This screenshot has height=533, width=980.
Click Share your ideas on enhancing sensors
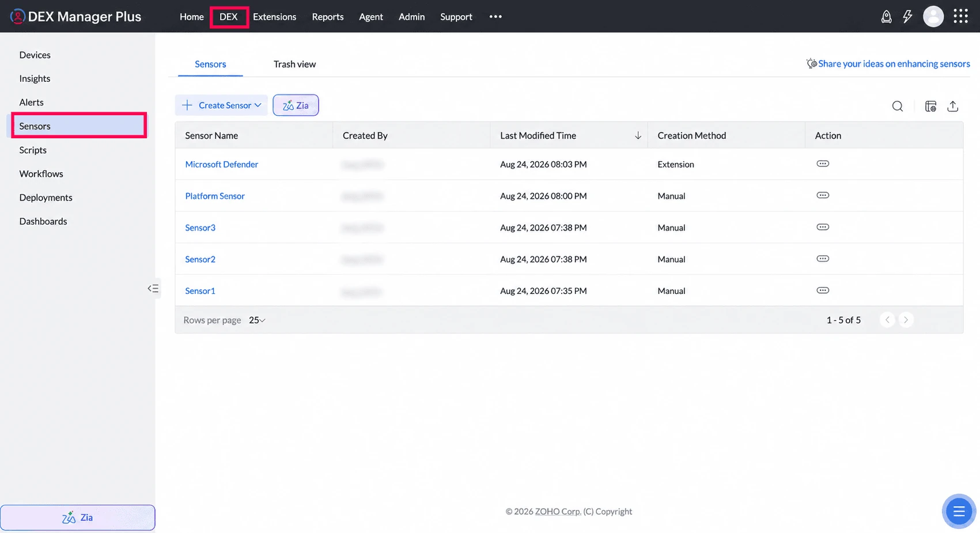[894, 63]
